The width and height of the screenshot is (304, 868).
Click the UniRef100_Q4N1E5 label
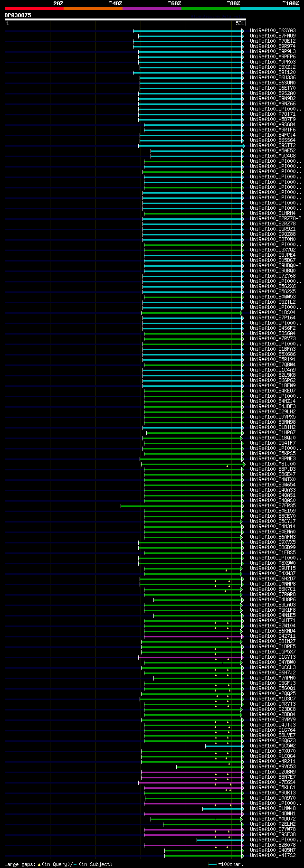click(x=273, y=616)
